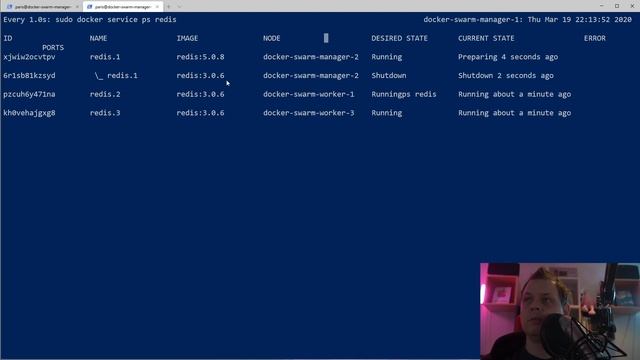Click the DESIRED STATE column header
The image size is (640, 360).
coord(400,38)
